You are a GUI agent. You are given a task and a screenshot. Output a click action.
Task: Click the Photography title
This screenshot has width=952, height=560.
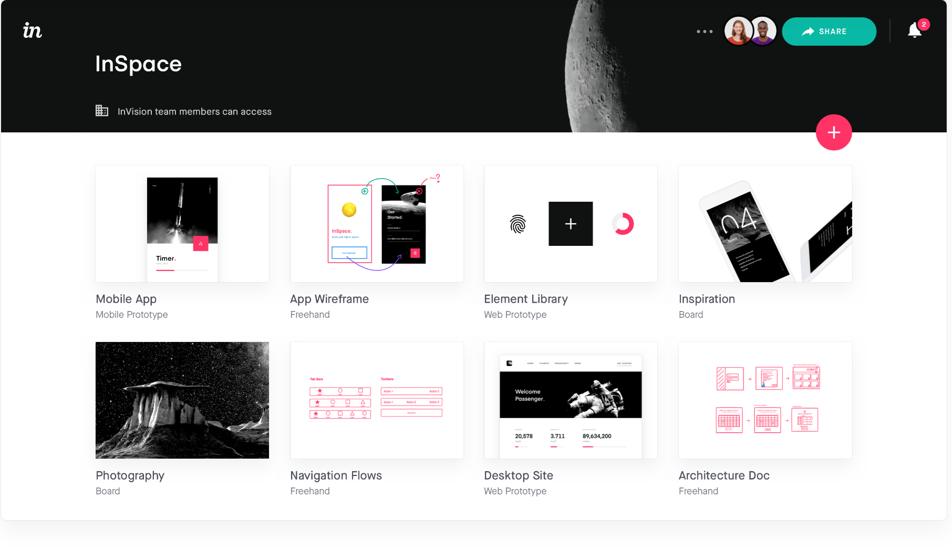[x=130, y=476]
